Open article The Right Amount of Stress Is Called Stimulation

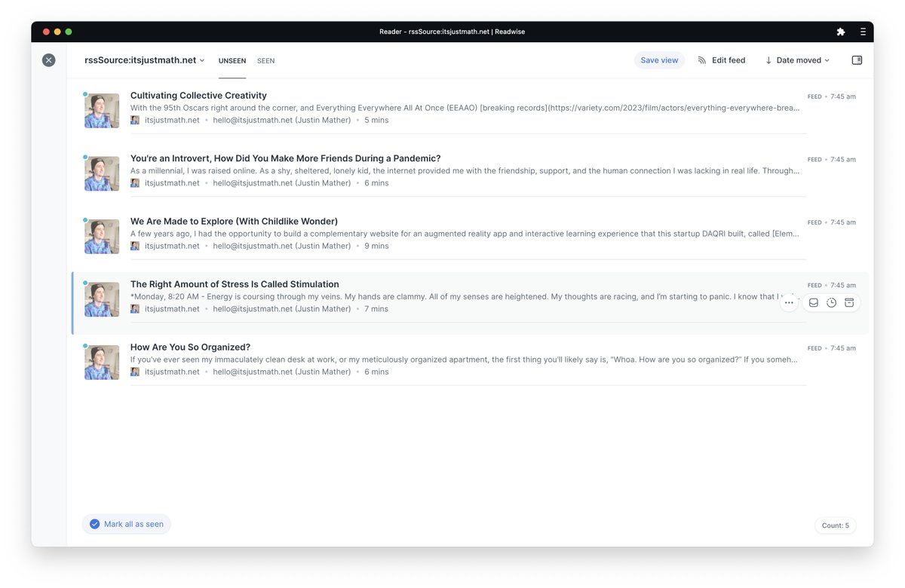point(235,284)
